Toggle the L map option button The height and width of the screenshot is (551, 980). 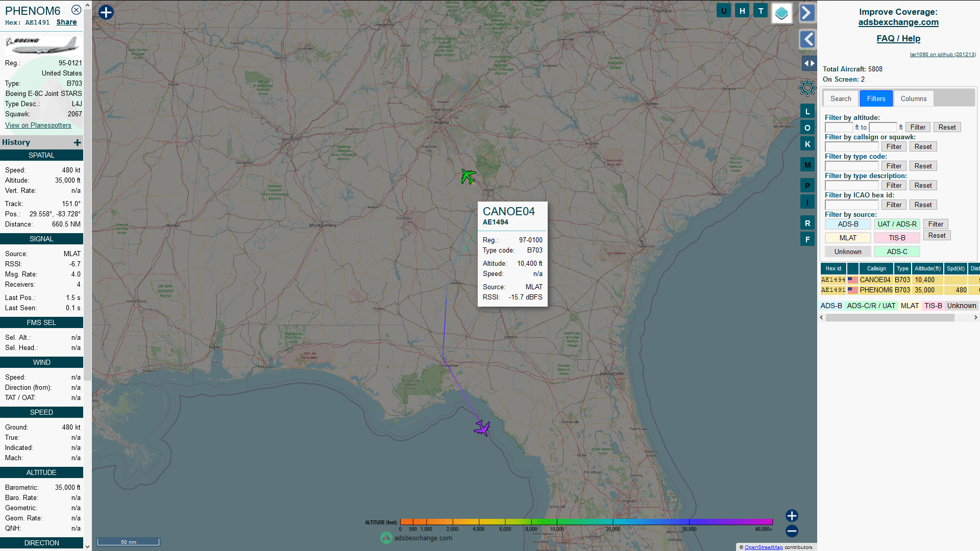click(807, 111)
